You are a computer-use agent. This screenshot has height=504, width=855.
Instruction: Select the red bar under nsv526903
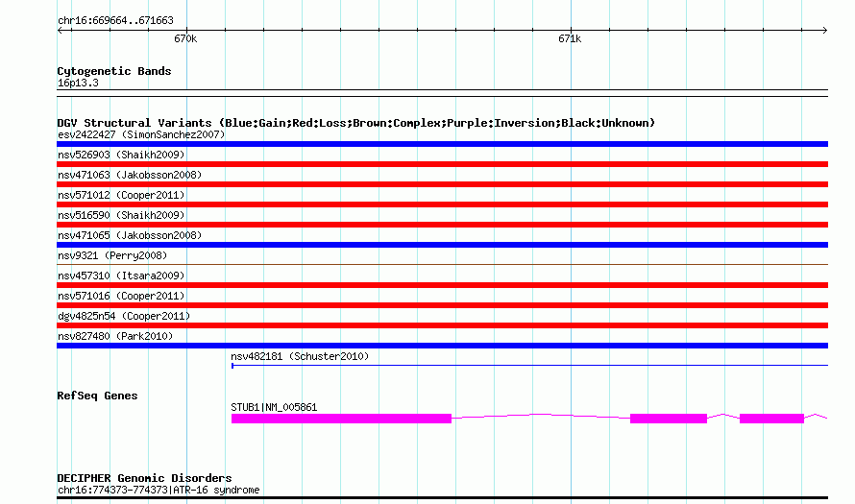pos(442,164)
